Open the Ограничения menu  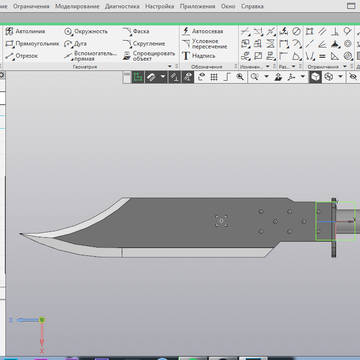tap(32, 6)
